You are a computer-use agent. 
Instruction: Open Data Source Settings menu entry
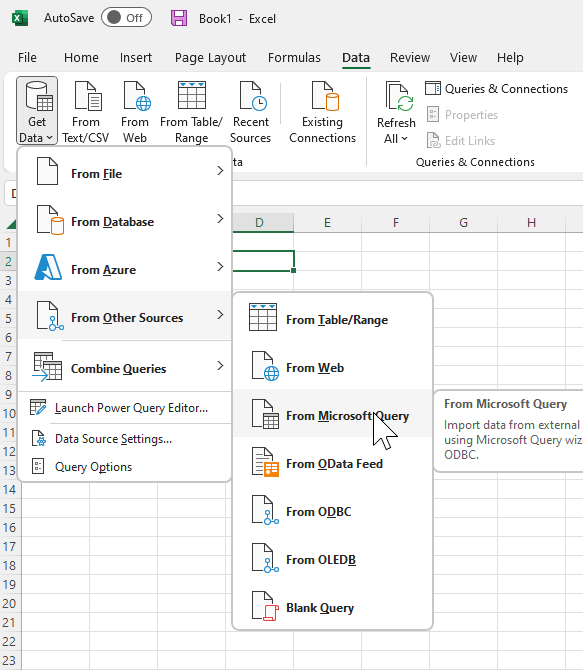click(x=125, y=439)
